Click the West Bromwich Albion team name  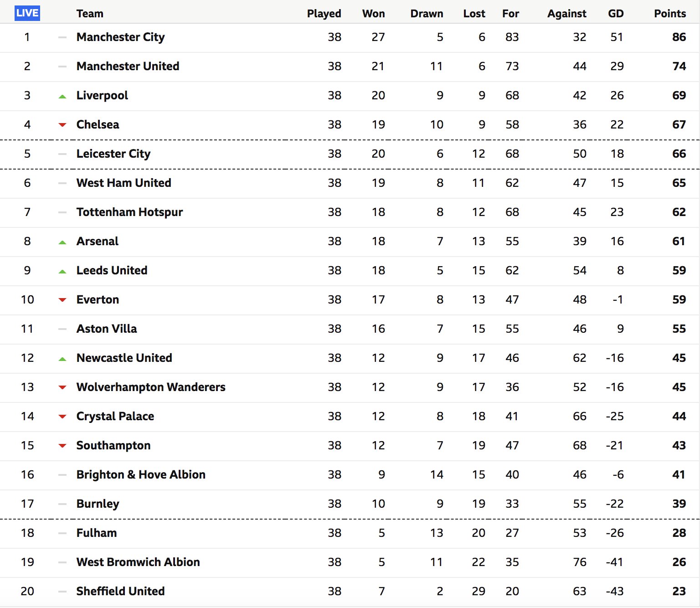point(138,562)
